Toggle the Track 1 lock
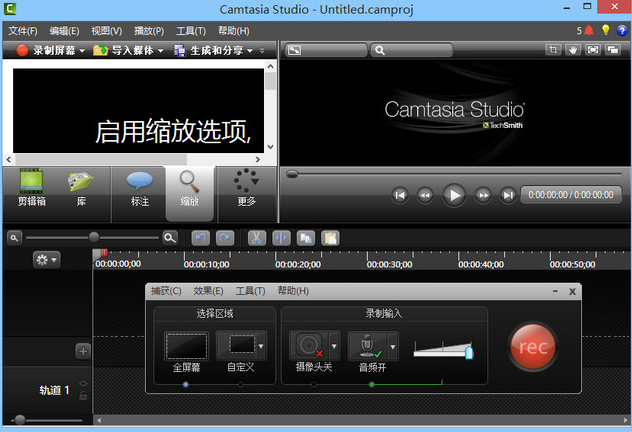Image resolution: width=632 pixels, height=432 pixels. click(83, 396)
